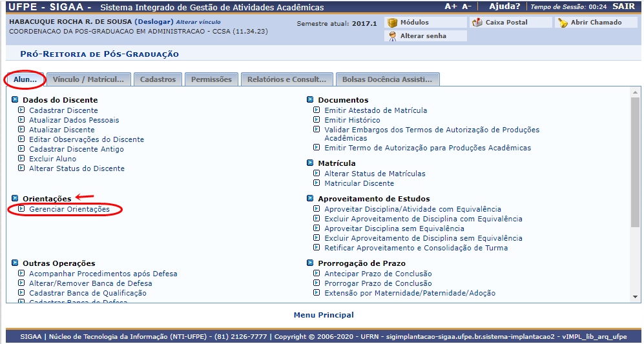Click the Emitir Atestado de Matrícula link

pos(375,110)
